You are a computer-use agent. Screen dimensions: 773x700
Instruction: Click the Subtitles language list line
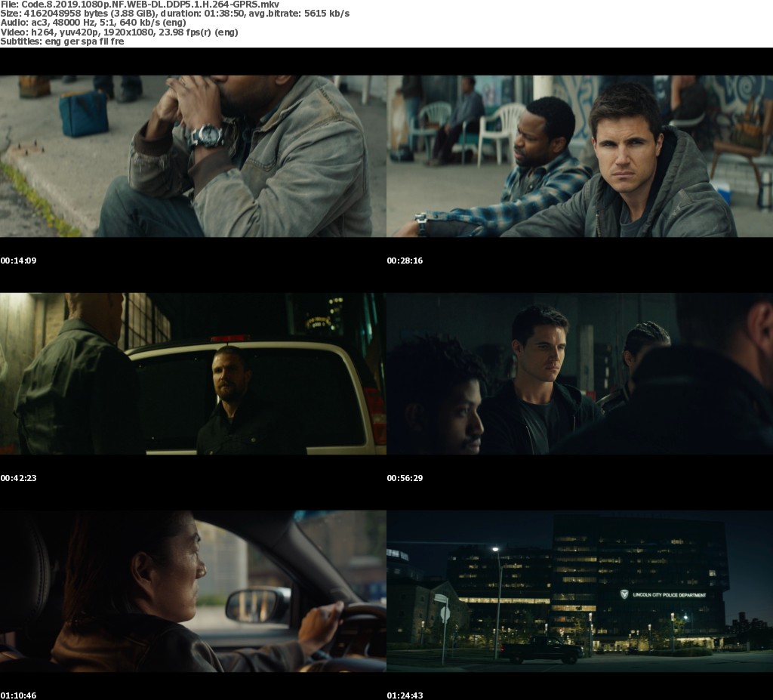62,41
